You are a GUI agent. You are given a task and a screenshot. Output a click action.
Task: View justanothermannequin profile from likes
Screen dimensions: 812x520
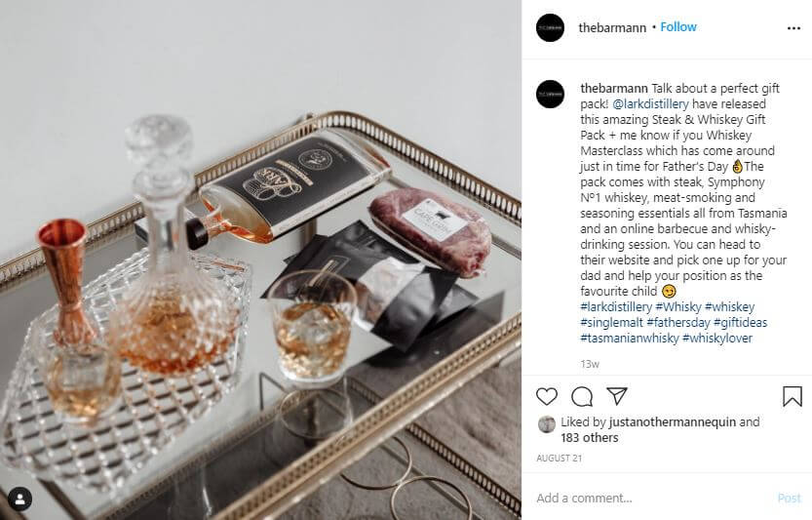(673, 421)
